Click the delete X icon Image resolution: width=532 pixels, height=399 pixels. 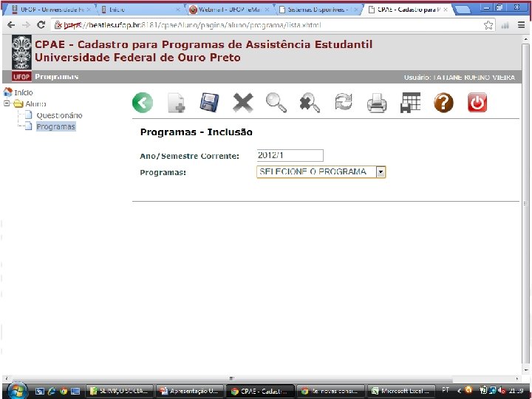click(243, 103)
